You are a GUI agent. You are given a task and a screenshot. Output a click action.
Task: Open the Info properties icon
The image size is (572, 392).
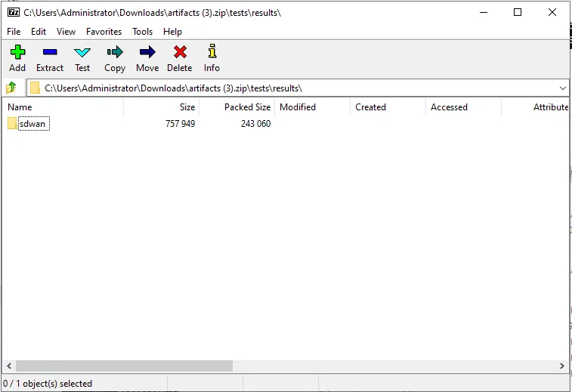tap(212, 53)
